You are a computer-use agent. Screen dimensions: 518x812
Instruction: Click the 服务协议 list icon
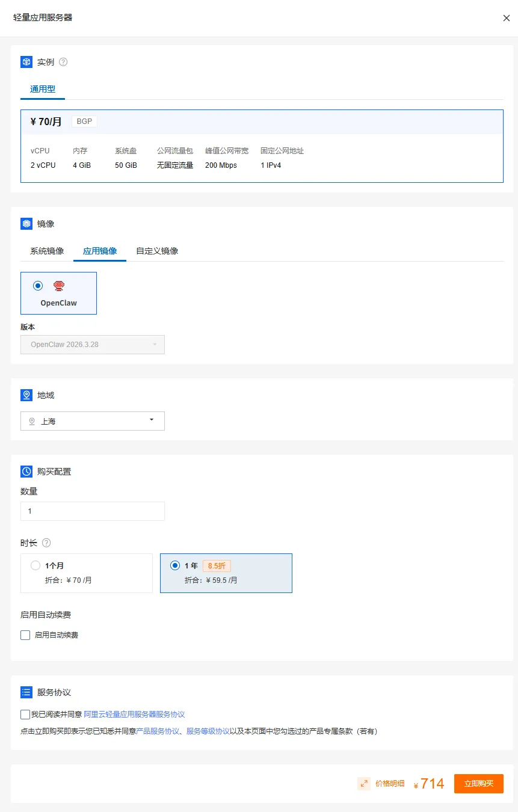pyautogui.click(x=26, y=692)
